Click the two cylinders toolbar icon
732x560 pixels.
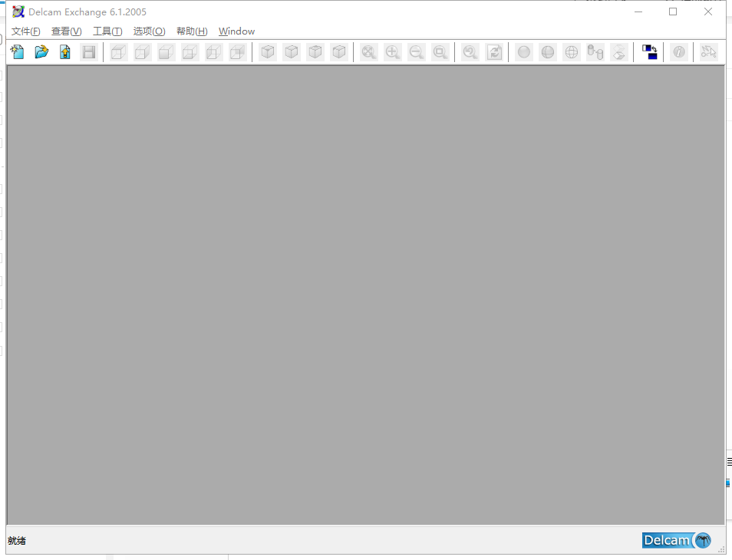(x=595, y=52)
